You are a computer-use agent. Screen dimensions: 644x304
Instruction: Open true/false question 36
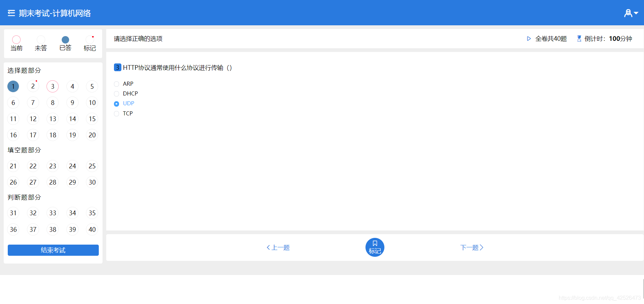pyautogui.click(x=13, y=229)
